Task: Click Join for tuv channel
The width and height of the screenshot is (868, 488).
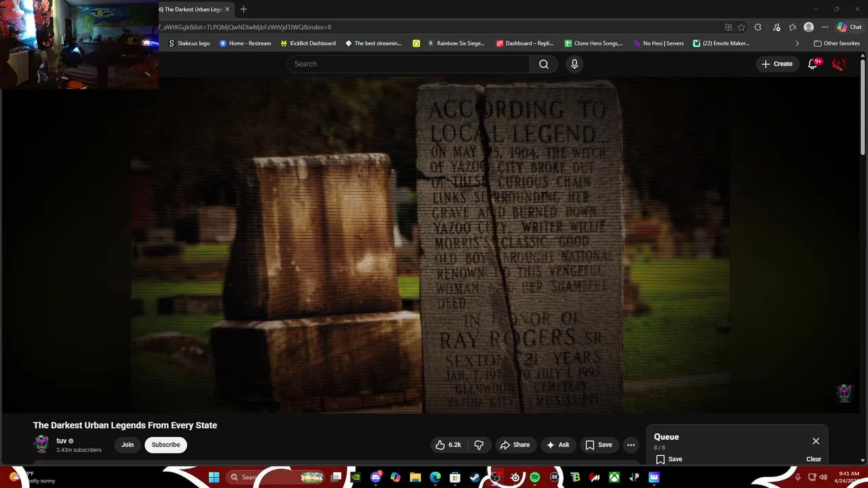Action: point(127,445)
